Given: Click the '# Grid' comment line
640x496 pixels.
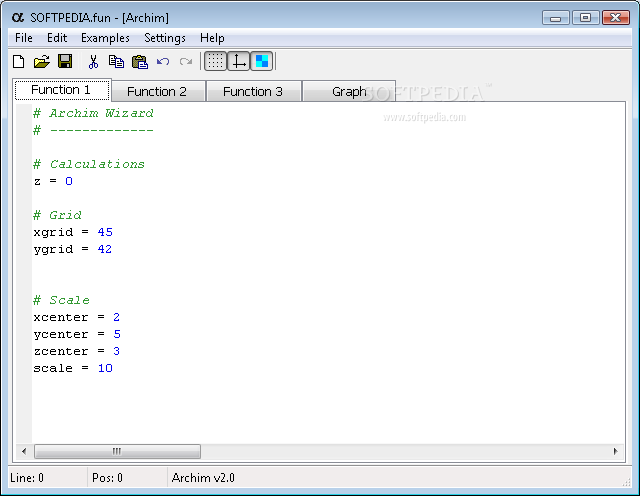Looking at the screenshot, I should (58, 215).
